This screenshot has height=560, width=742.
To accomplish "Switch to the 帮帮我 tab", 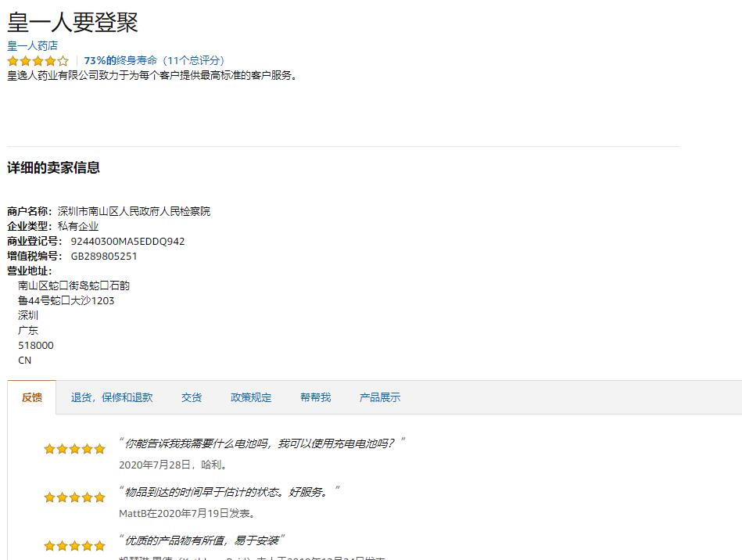I will [x=315, y=397].
